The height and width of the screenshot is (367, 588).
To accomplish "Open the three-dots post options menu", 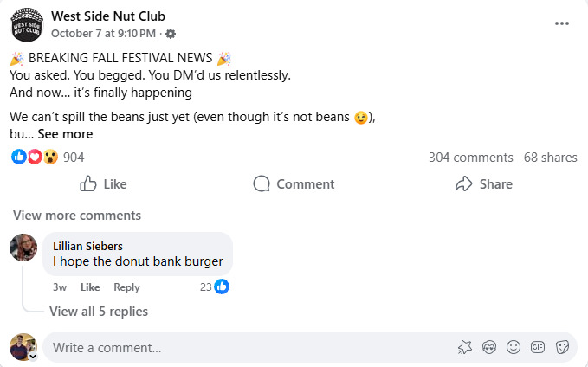I will 562,23.
